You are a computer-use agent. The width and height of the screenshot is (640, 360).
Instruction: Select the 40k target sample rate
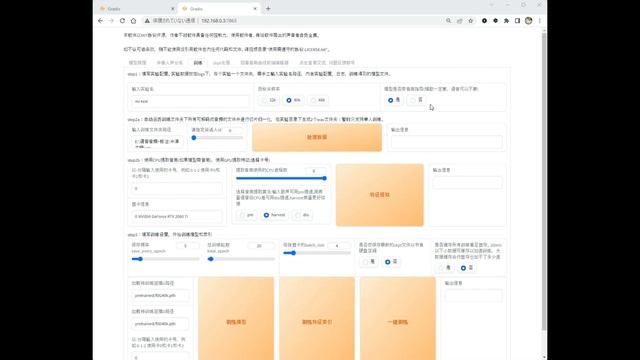pyautogui.click(x=293, y=100)
